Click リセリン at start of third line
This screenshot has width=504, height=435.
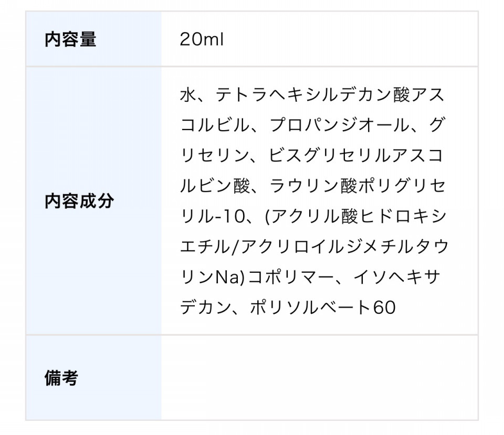[215, 155]
